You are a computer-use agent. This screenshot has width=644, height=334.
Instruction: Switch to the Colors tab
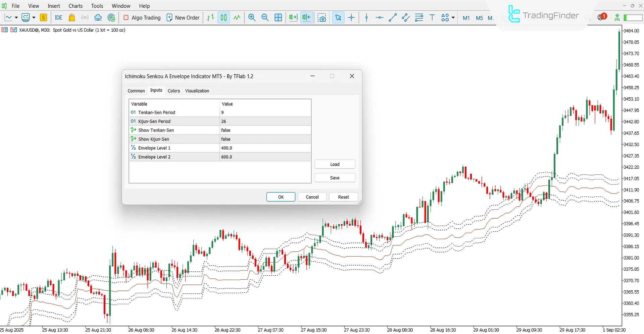[174, 91]
